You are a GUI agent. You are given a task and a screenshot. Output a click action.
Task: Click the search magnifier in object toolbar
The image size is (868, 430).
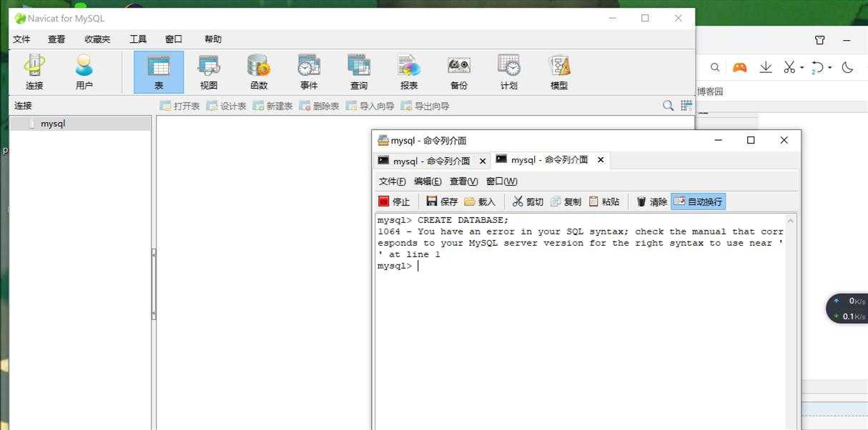pyautogui.click(x=668, y=106)
